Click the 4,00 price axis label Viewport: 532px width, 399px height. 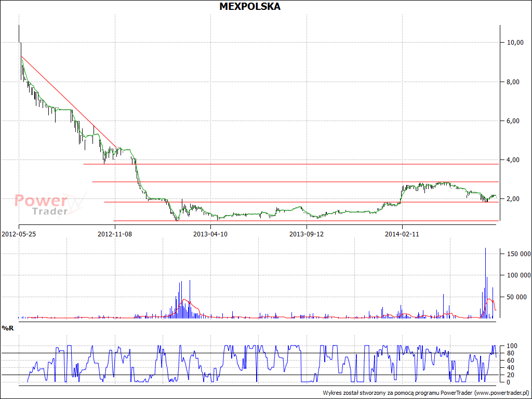tap(513, 160)
